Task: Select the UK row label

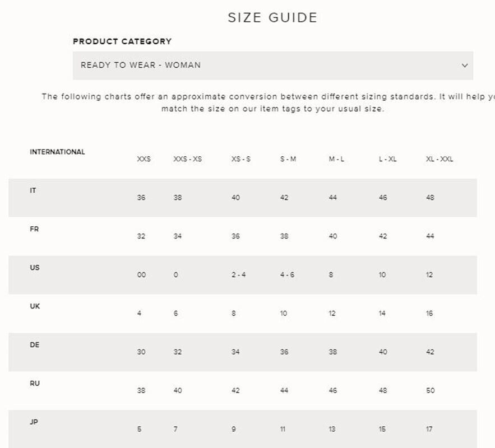Action: point(35,306)
